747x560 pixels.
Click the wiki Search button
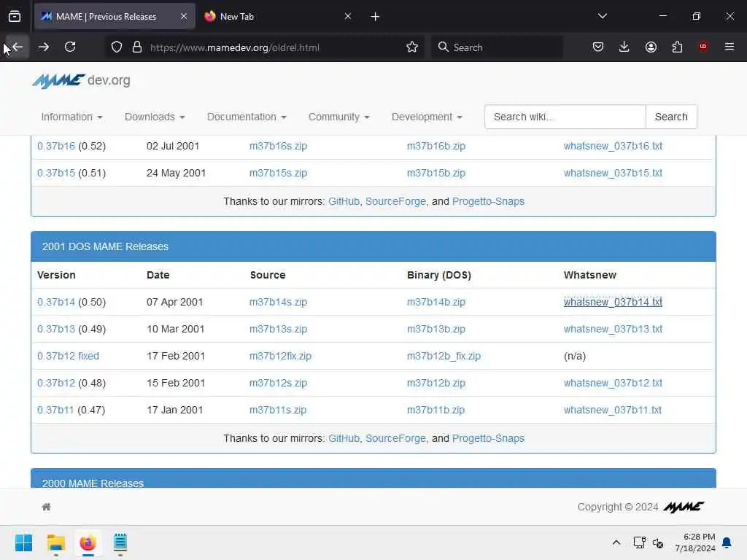pyautogui.click(x=671, y=117)
